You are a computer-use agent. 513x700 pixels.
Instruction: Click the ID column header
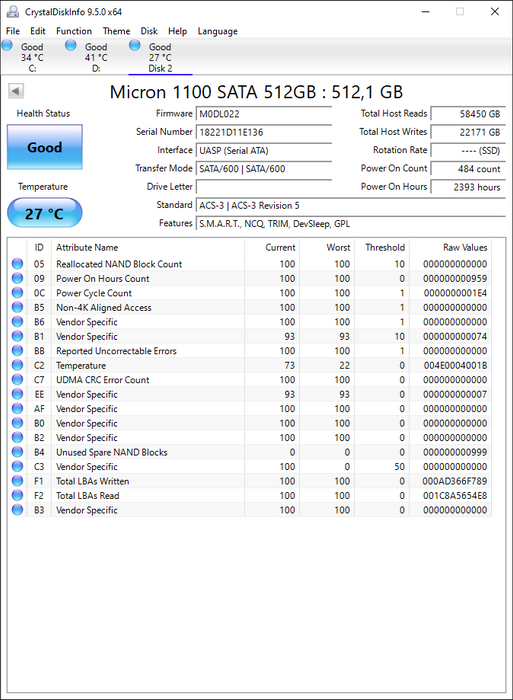[x=39, y=247]
